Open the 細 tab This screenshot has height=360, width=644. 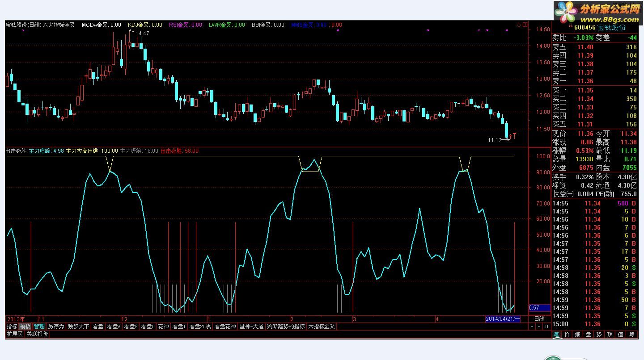tap(578, 334)
